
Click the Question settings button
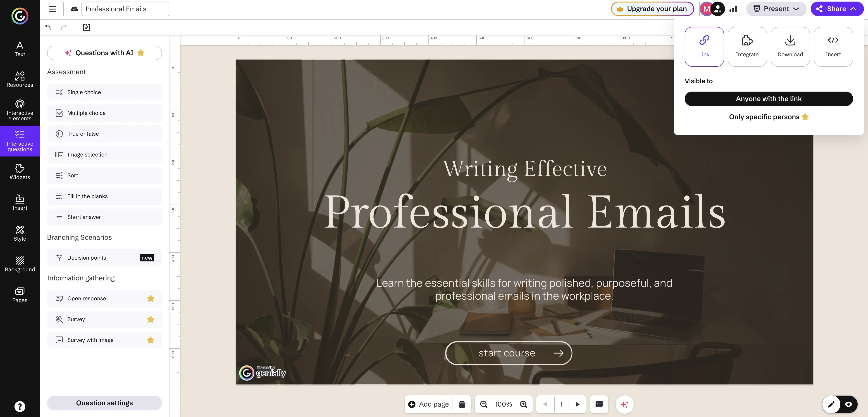coord(104,403)
